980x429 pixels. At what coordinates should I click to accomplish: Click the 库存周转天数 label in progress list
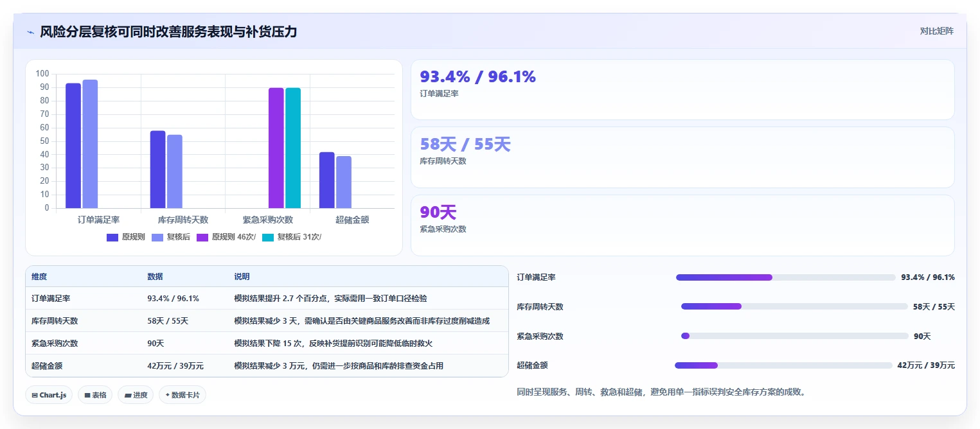click(540, 307)
